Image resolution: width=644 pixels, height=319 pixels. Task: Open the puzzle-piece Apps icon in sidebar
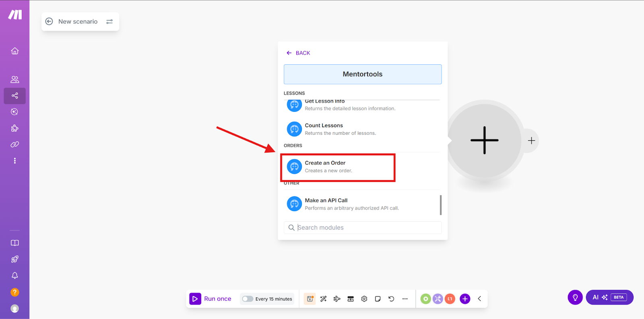tap(15, 128)
